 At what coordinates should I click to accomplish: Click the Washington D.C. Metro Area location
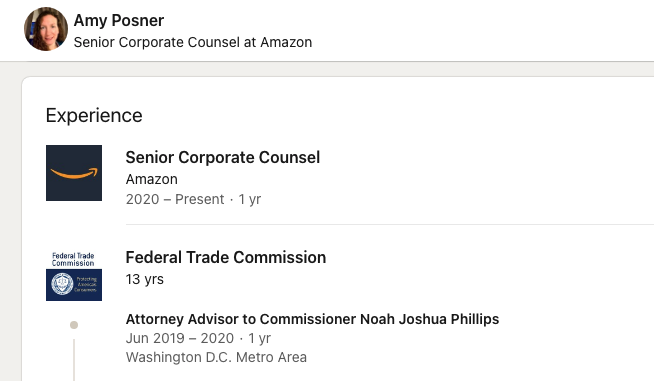[216, 357]
